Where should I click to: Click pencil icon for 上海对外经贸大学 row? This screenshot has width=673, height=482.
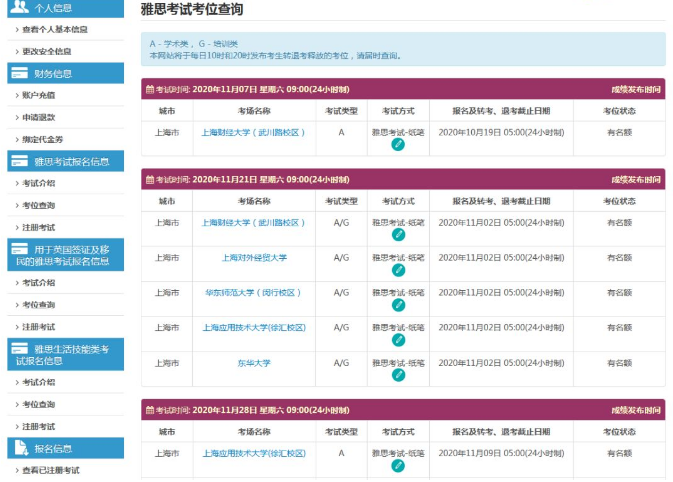click(398, 270)
